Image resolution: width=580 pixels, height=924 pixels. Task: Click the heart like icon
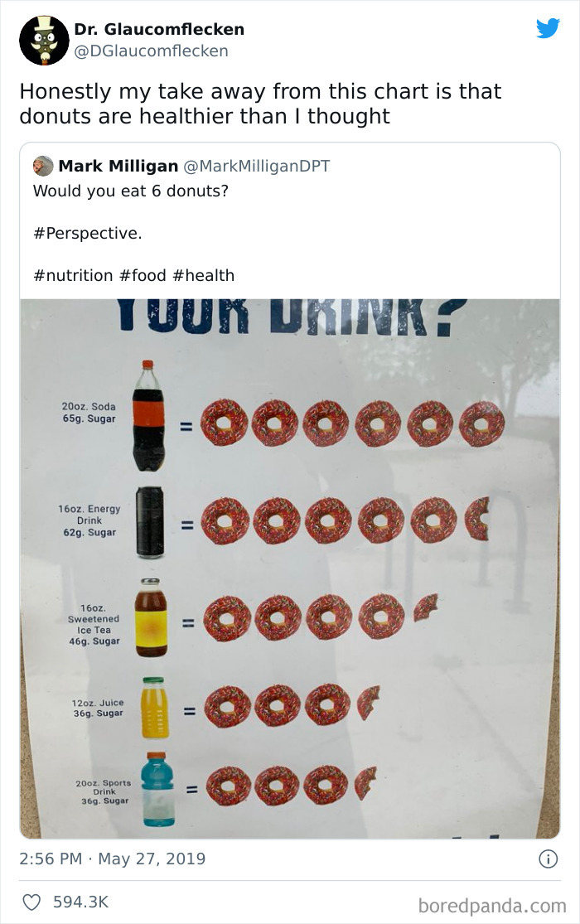click(31, 902)
